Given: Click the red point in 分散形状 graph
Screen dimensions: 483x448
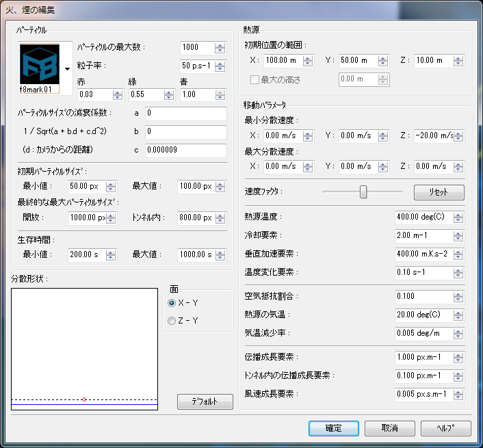Looking at the screenshot, I should coord(84,399).
